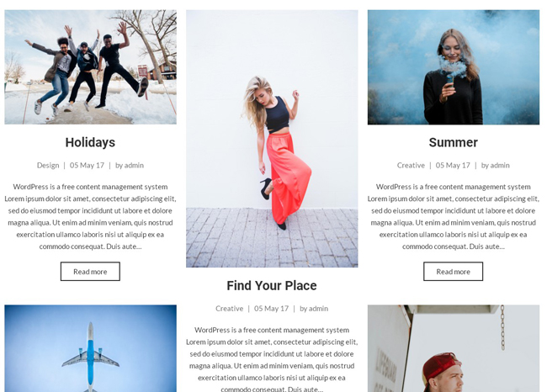
Task: Open admin author link under Find Your Place
Action: 318,308
